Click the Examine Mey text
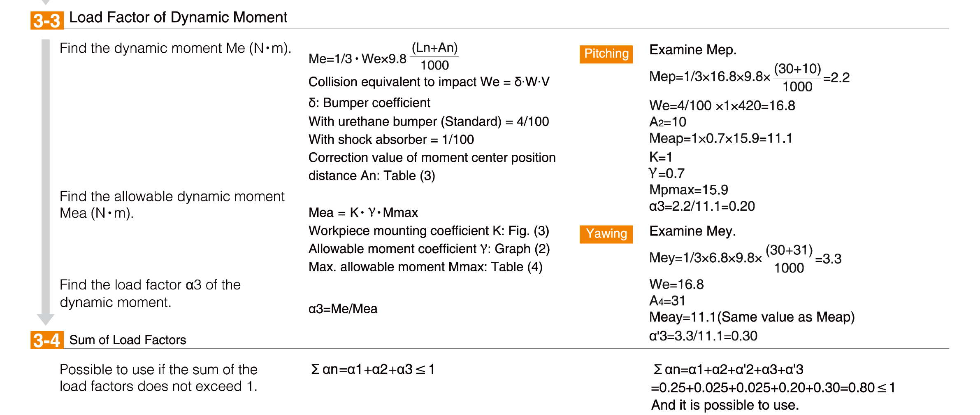 (x=692, y=231)
